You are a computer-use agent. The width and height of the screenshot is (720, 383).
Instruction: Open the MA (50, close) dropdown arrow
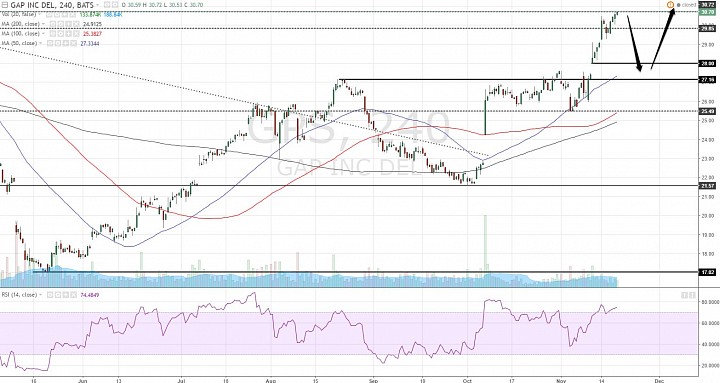tap(40, 43)
